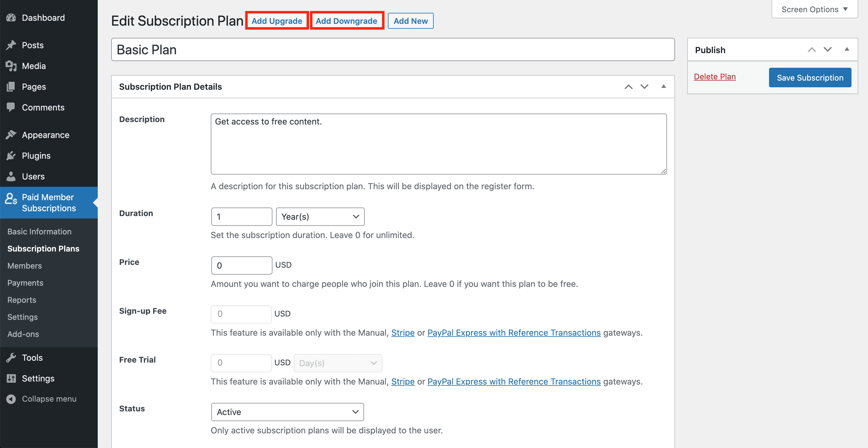Click the Description textarea resize handle
The image size is (868, 448).
pos(663,171)
